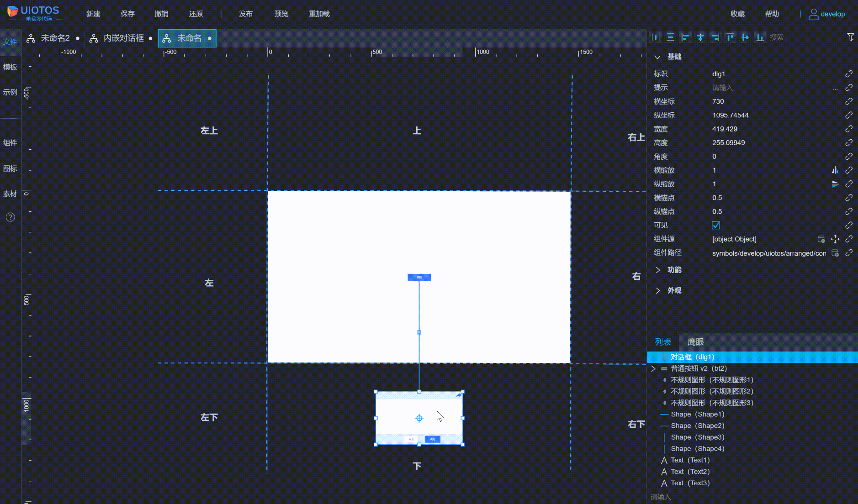Viewport: 858px width, 504px height.
Task: Click the picker icon in 组件路径 row
Action: [835, 253]
